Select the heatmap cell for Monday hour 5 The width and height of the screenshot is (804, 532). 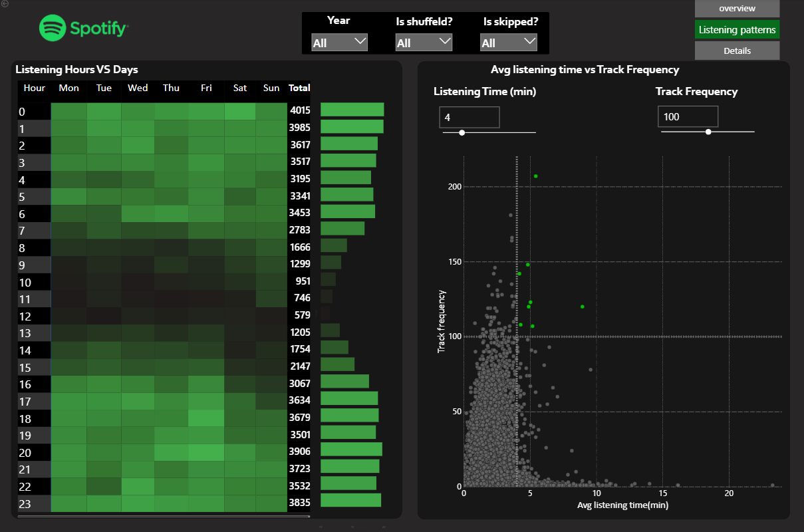[68, 196]
